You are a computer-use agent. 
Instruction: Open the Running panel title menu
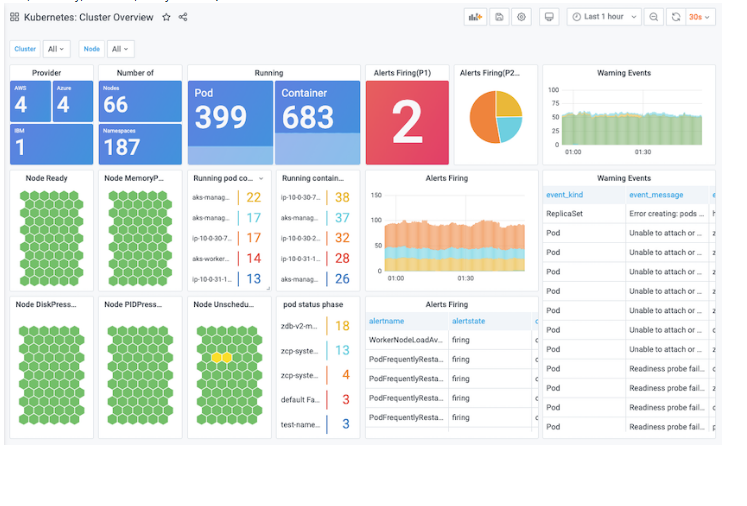[x=269, y=73]
